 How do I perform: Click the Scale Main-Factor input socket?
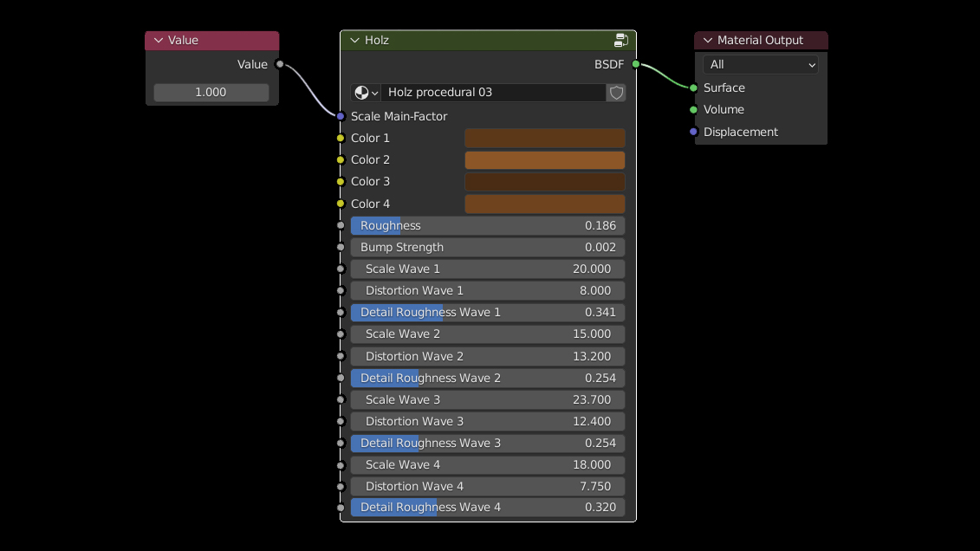pyautogui.click(x=341, y=116)
